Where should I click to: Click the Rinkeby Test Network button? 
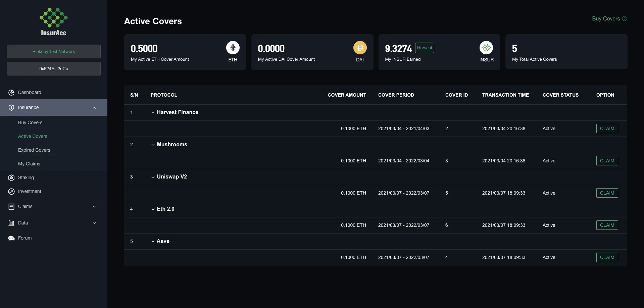coord(54,51)
